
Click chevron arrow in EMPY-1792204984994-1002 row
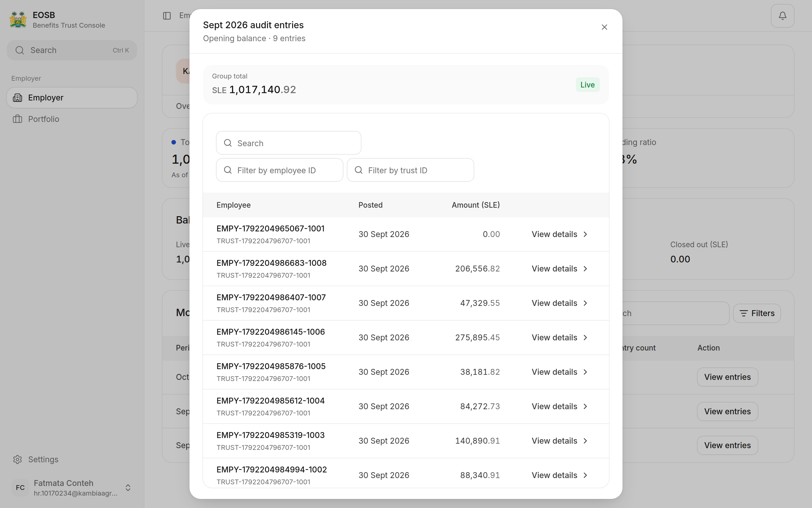coord(585,476)
